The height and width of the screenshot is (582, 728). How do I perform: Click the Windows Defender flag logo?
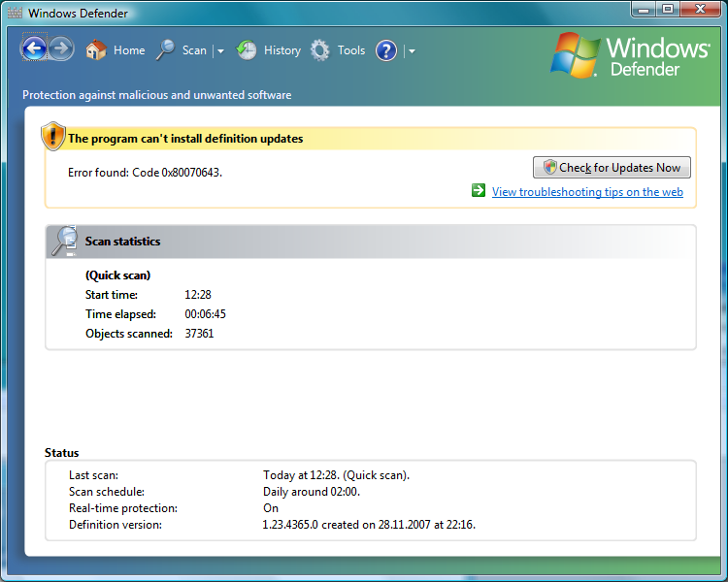coord(575,54)
